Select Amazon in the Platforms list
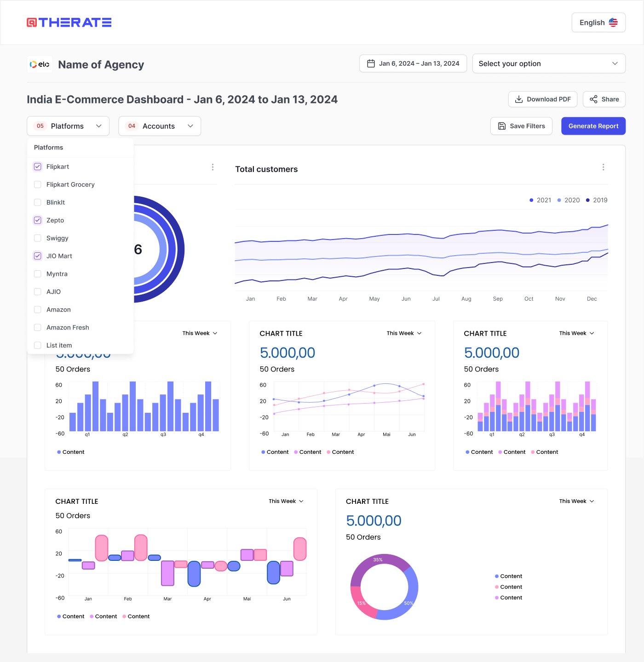Screen dimensions: 644x662 (80, 310)
